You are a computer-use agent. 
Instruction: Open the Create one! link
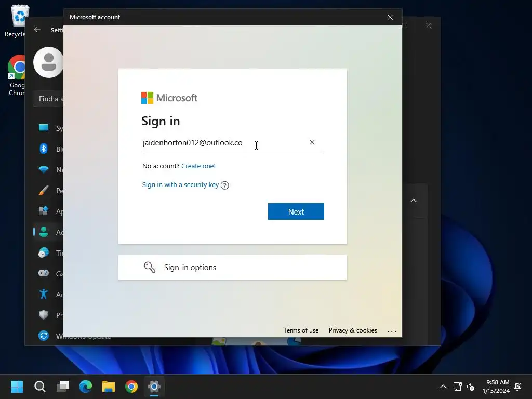point(198,166)
